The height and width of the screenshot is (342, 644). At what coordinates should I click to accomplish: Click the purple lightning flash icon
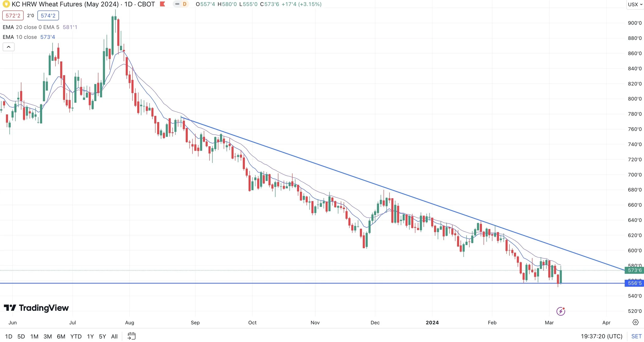coord(561,311)
